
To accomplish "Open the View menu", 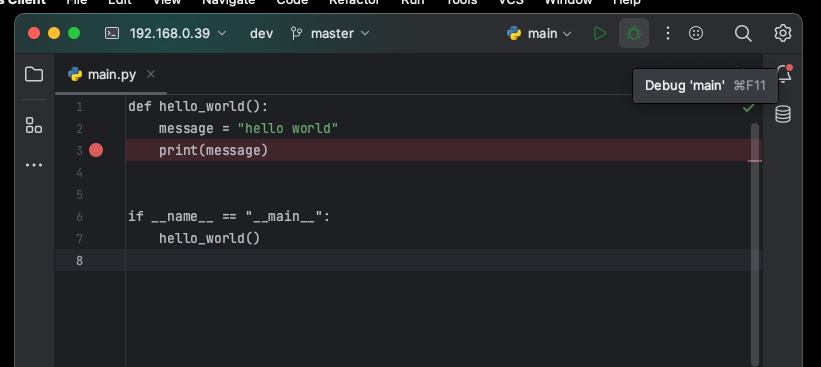I will [x=167, y=2].
